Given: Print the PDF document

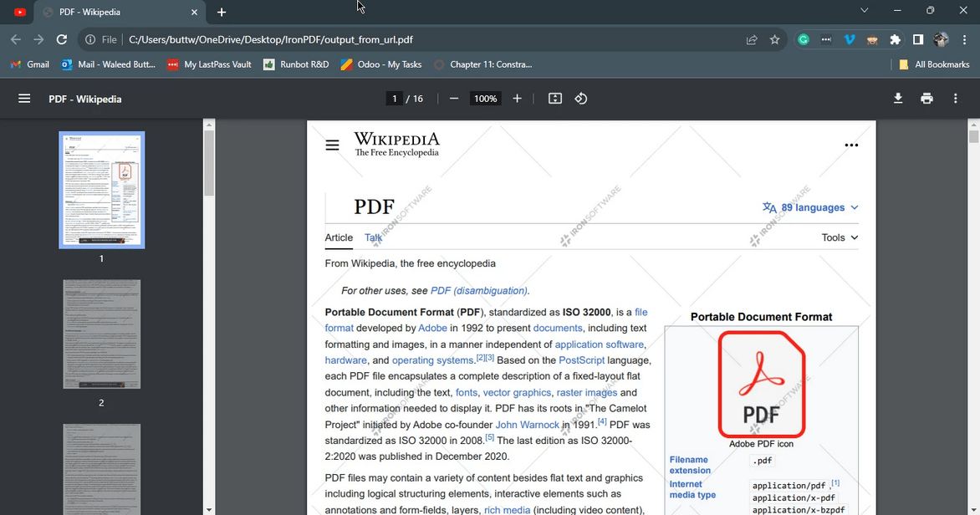Looking at the screenshot, I should (926, 99).
